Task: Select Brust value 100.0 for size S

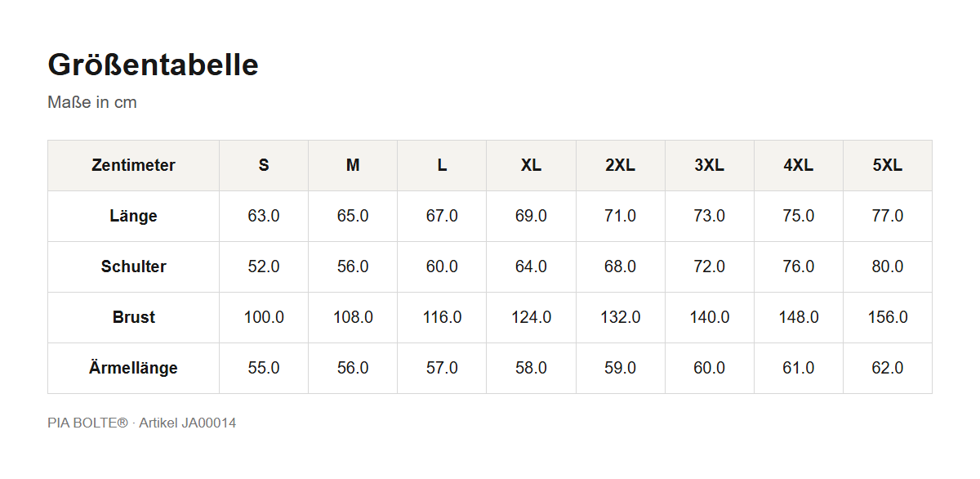Action: tap(264, 317)
